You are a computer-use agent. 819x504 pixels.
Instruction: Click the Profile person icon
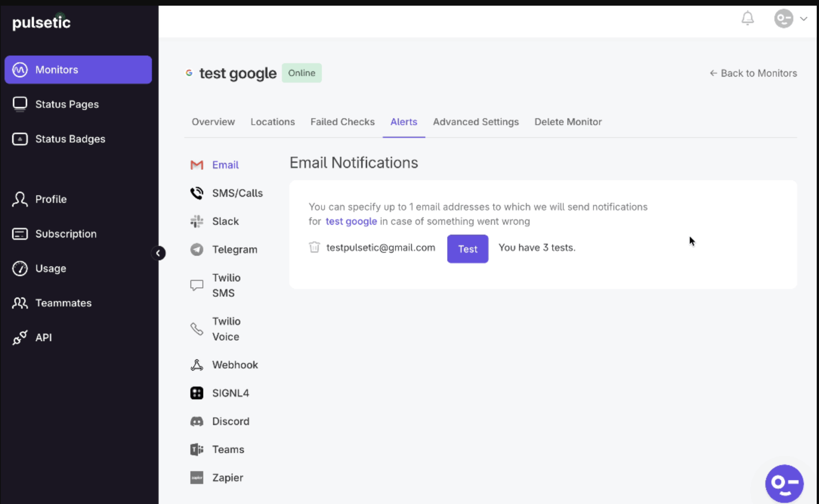[x=20, y=199]
